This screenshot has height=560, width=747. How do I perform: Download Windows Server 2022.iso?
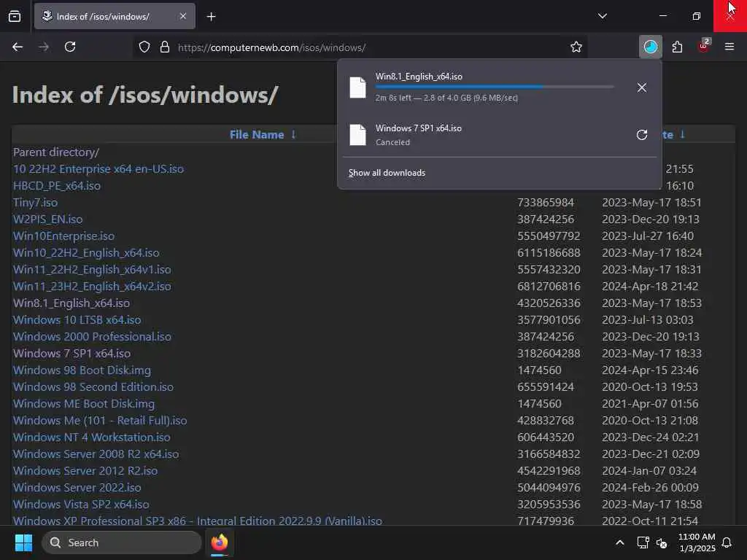coord(77,488)
